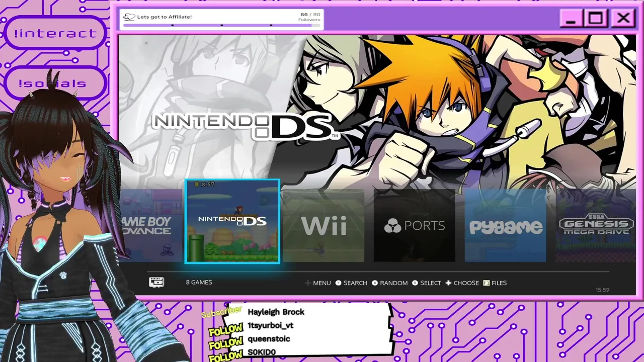Click the X button icon beside RANDOM

click(375, 283)
